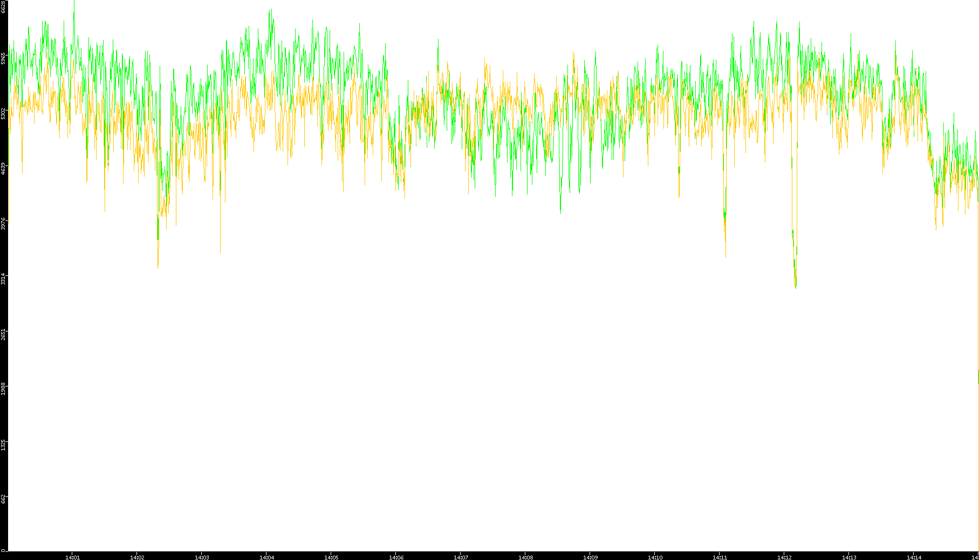Select the 2651 vertical axis label
The height and width of the screenshot is (560, 979).
(4, 334)
